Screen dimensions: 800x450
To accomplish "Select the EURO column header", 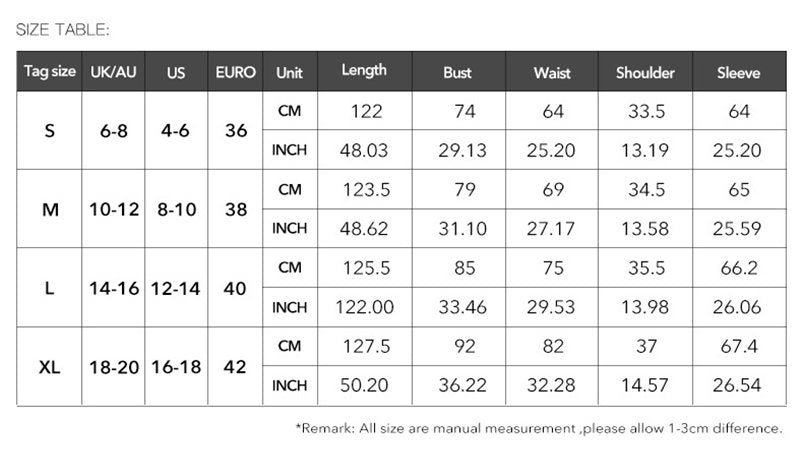I will pos(236,72).
